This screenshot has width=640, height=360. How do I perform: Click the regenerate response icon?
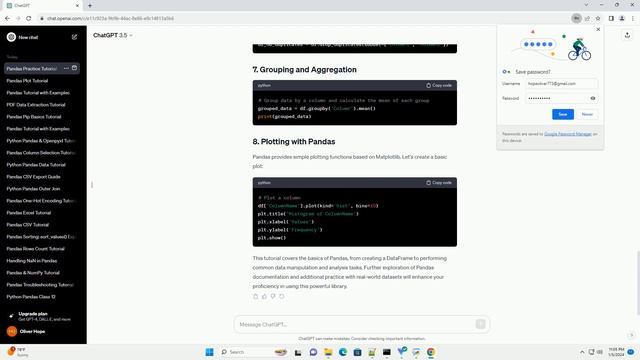pyautogui.click(x=282, y=296)
